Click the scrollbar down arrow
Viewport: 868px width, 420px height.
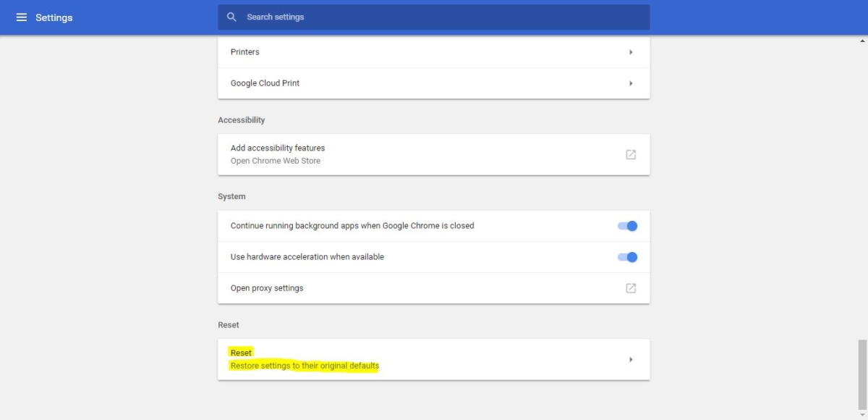coord(862,415)
